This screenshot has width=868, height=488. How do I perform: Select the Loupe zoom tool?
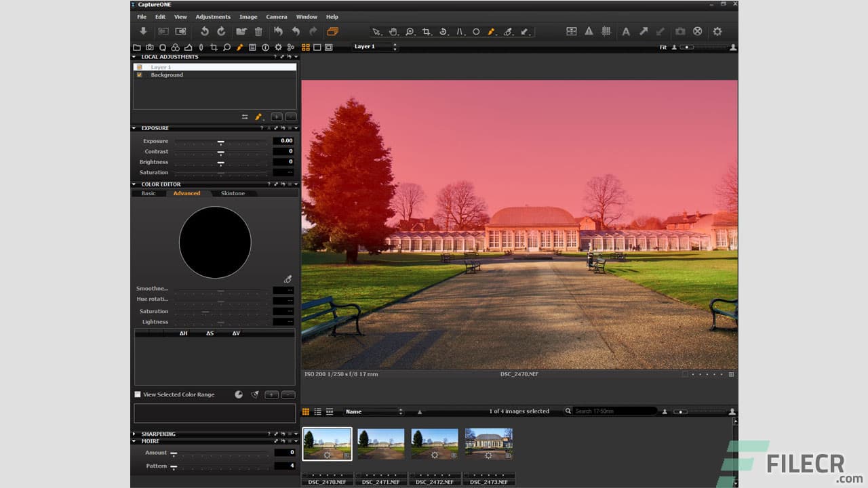pos(410,32)
